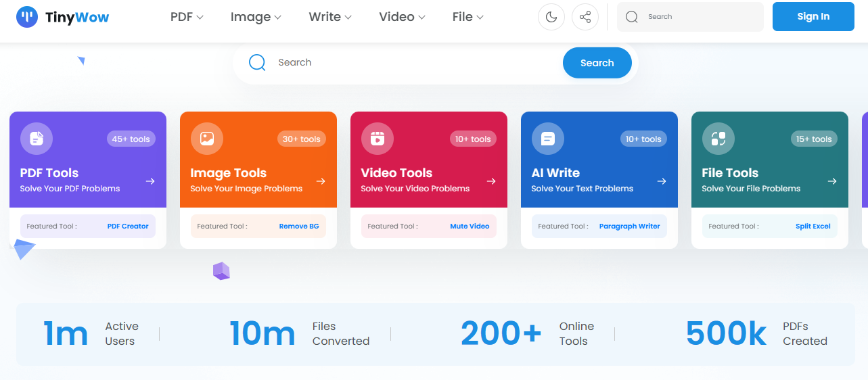Open the Split Excel featured tool
This screenshot has width=868, height=380.
813,227
